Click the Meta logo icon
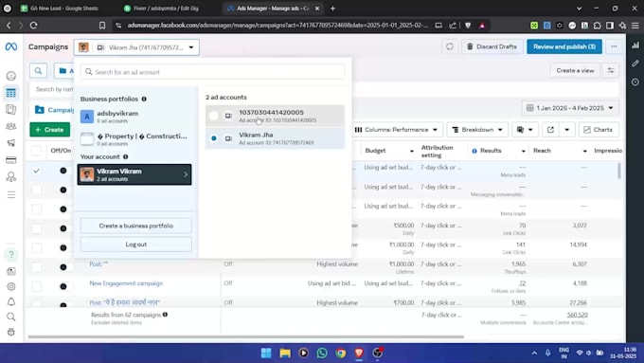The image size is (644, 363). point(11,46)
